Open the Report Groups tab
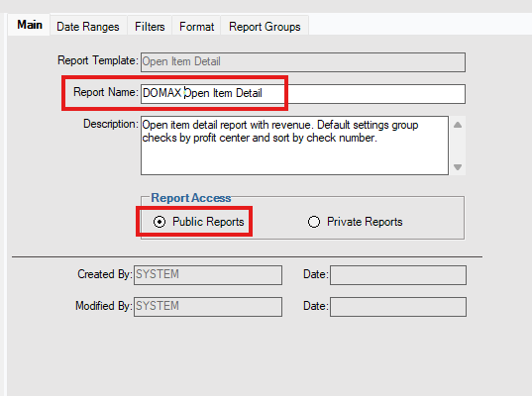 click(x=265, y=27)
